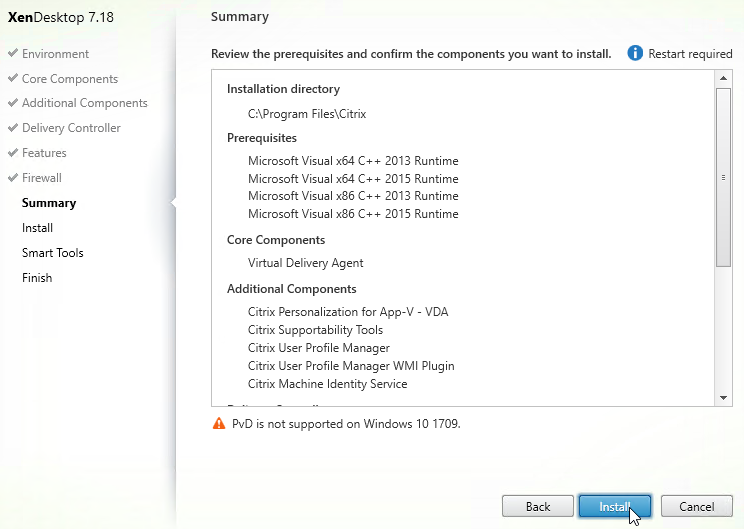Select the C:\Program Files\Citrix directory text
The image size is (744, 529).
point(307,114)
